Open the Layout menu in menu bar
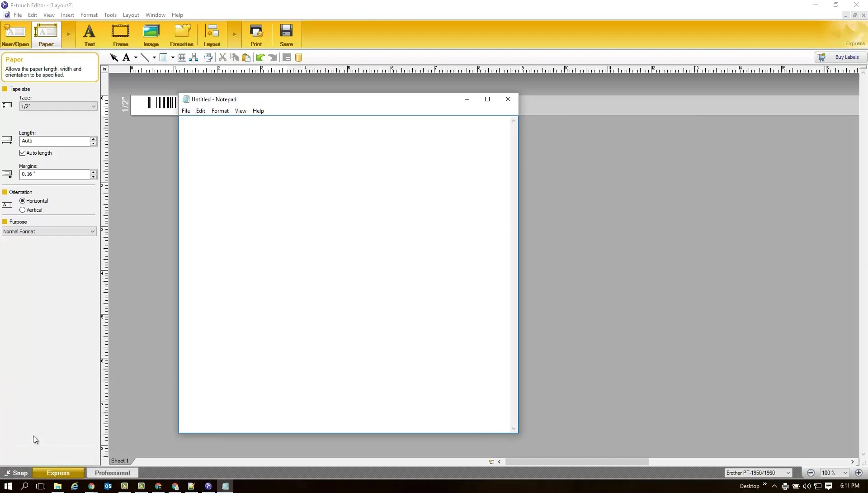 click(131, 15)
